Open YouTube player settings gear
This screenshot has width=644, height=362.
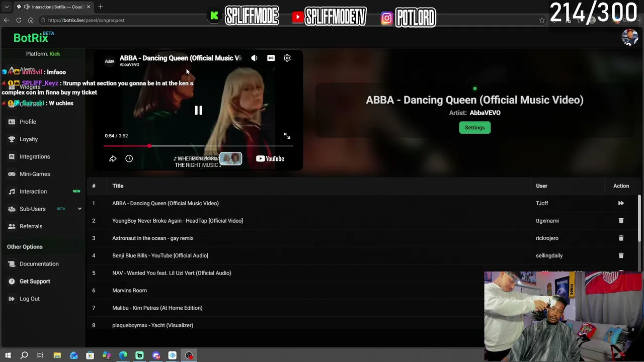287,58
